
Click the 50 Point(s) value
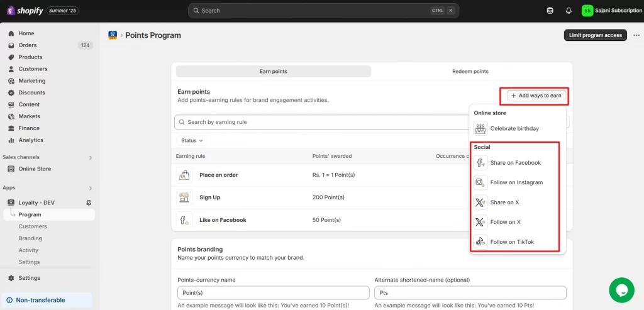pos(327,220)
